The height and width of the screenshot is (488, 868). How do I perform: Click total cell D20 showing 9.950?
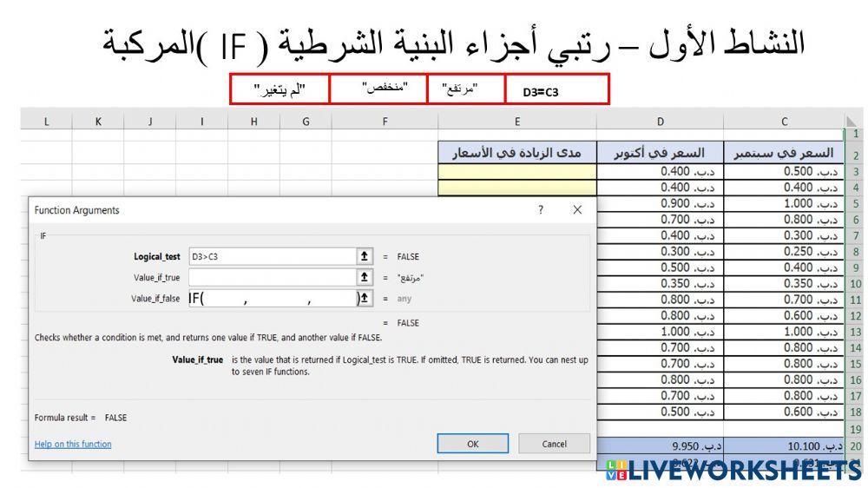(660, 446)
